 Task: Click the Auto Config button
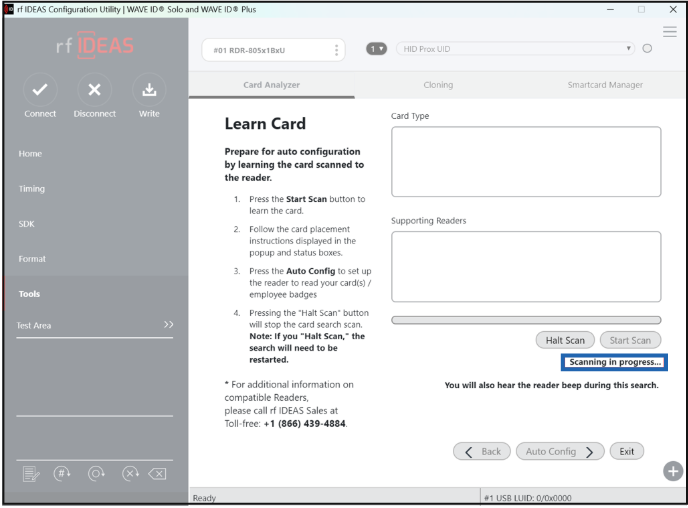560,451
